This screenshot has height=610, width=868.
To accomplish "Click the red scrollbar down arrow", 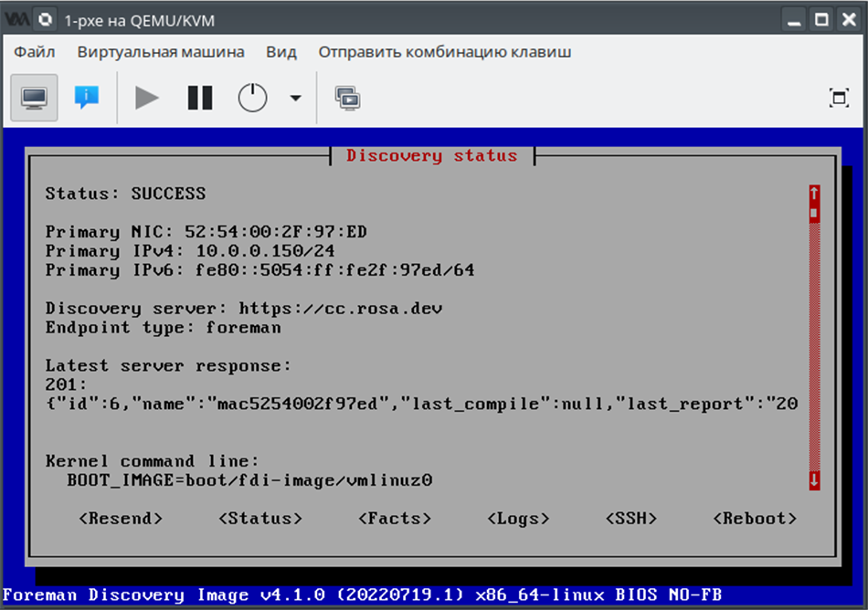I will (x=814, y=480).
